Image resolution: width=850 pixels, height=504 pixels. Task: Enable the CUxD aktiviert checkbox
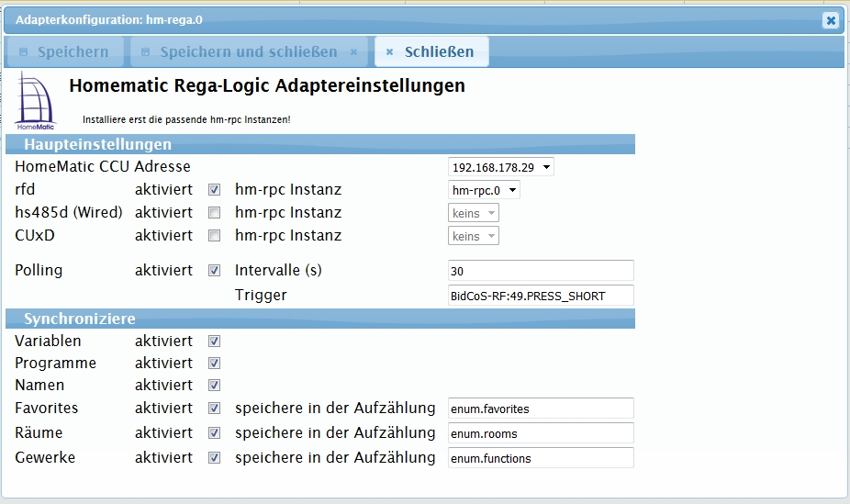214,235
